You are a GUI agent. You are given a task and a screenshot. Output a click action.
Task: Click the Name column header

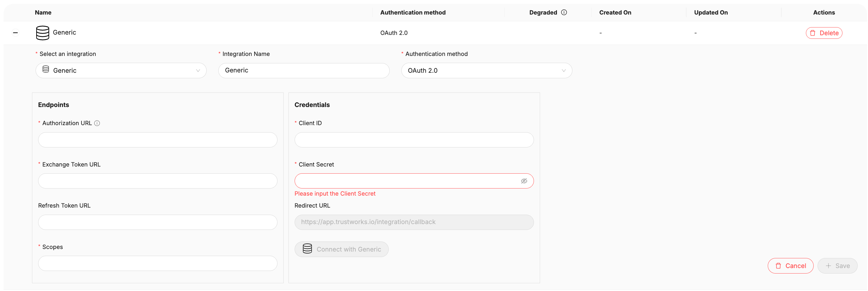(43, 13)
